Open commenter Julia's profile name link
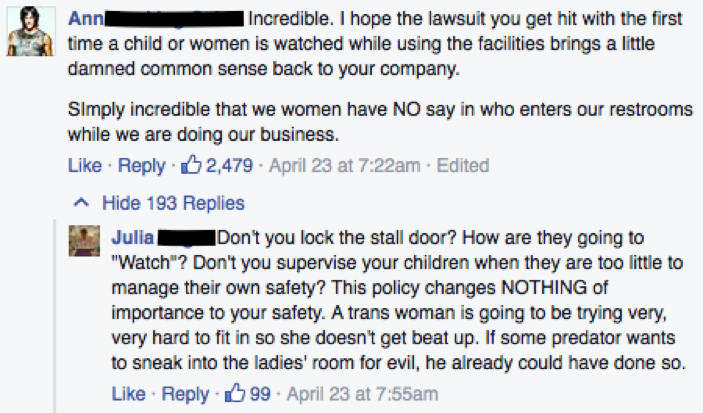703x413 pixels. pyautogui.click(x=133, y=238)
